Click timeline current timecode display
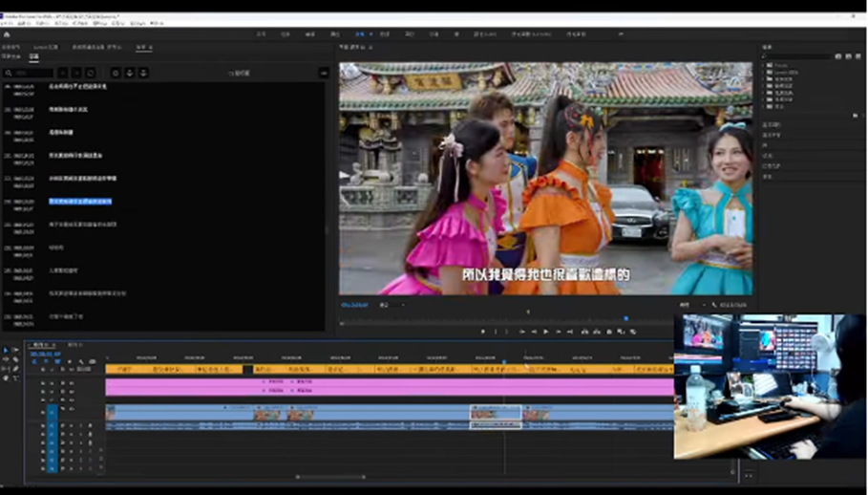The image size is (868, 495). (x=46, y=354)
